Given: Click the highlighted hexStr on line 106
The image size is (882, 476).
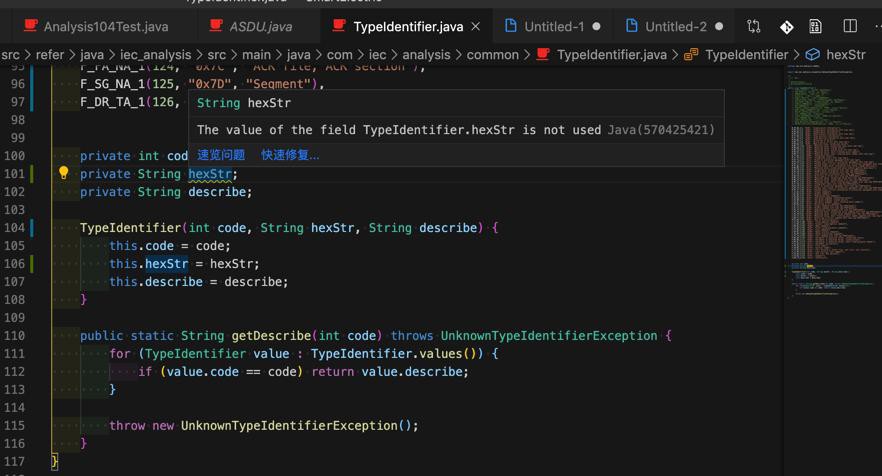Looking at the screenshot, I should [x=166, y=263].
